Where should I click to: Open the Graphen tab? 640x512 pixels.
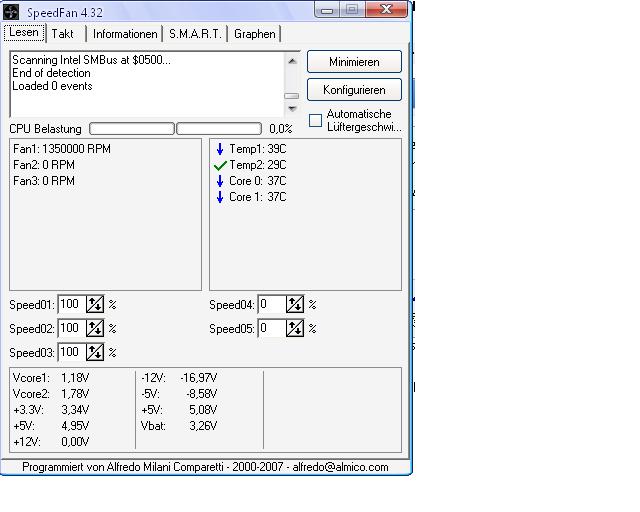pos(255,34)
